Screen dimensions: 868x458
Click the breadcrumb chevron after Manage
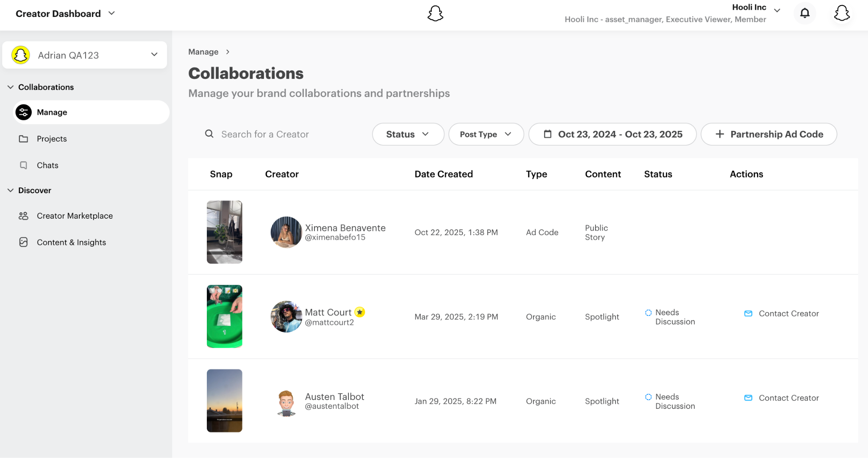pyautogui.click(x=228, y=52)
